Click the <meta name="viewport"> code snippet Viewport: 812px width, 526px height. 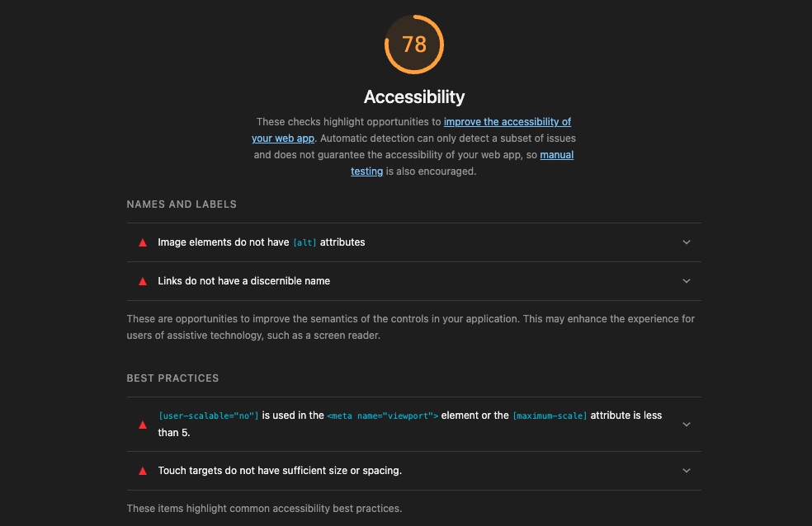[x=382, y=416]
